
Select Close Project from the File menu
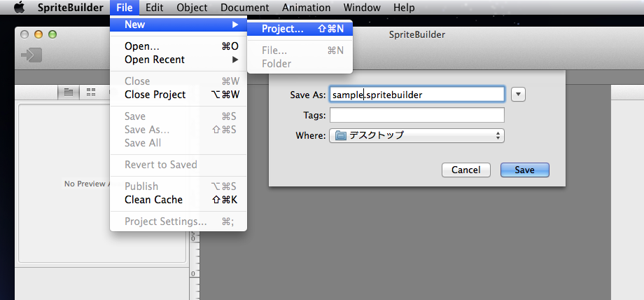point(178,95)
